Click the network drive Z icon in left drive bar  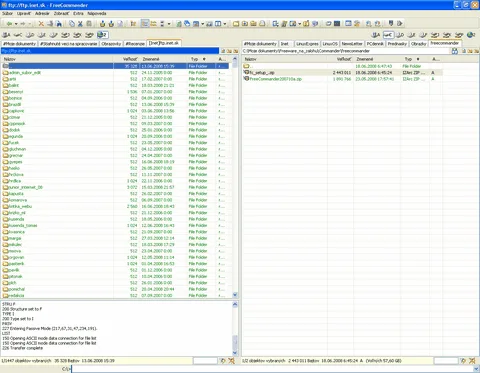tap(102, 35)
